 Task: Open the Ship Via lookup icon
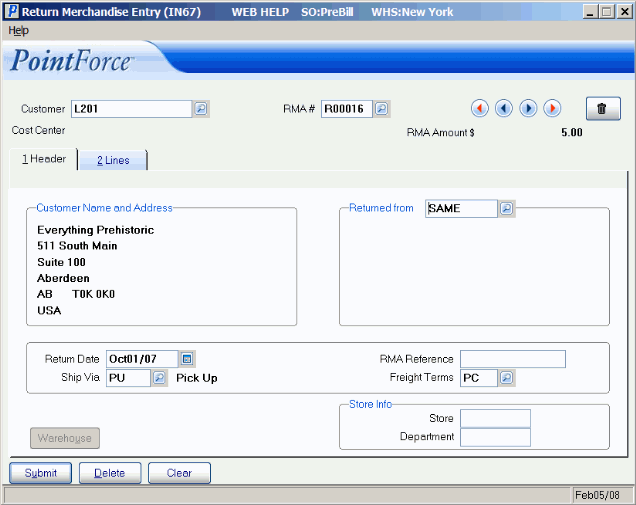point(159,378)
